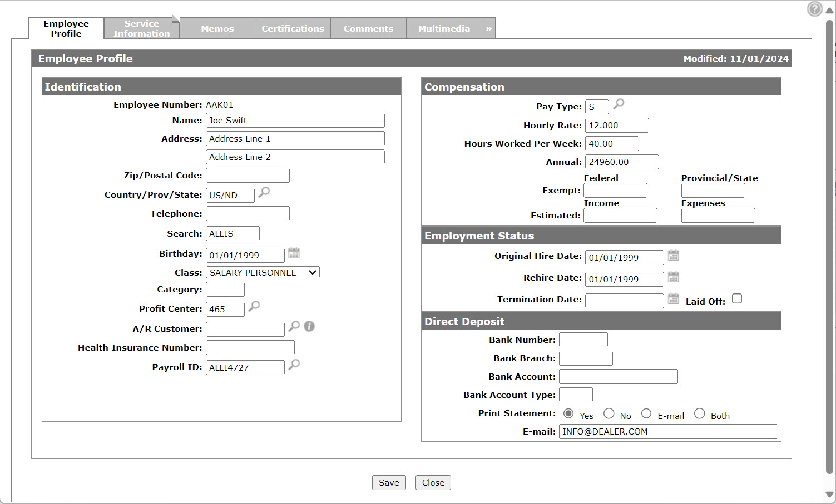Open the help question mark icon
Screen dimensions: 836x504
coord(815,9)
